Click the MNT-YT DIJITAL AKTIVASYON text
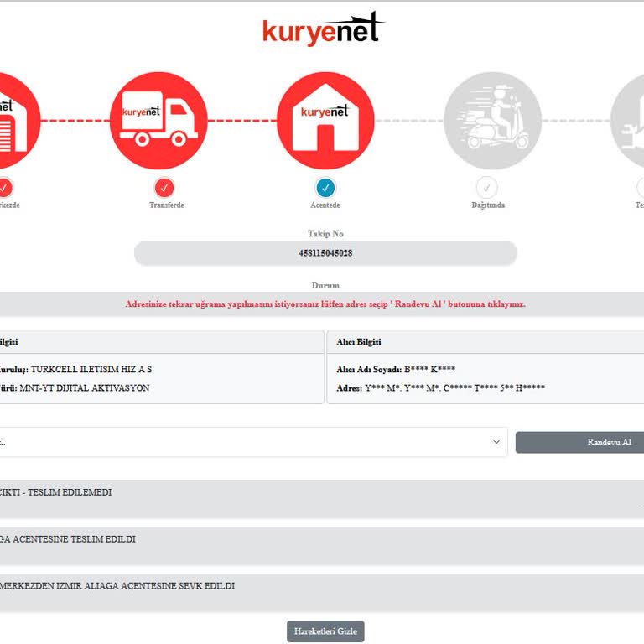The image size is (644, 644). [x=84, y=387]
